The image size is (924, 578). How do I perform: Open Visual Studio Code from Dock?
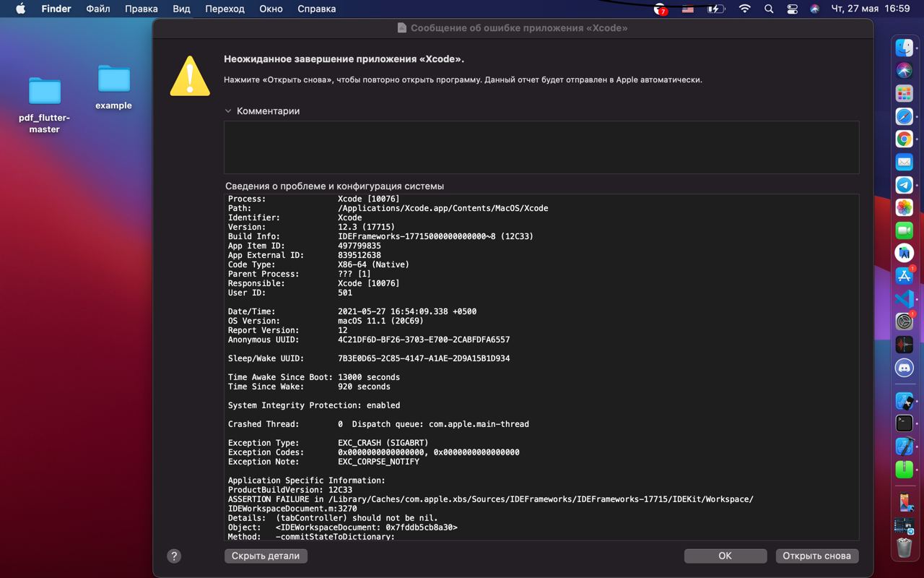[x=905, y=298]
